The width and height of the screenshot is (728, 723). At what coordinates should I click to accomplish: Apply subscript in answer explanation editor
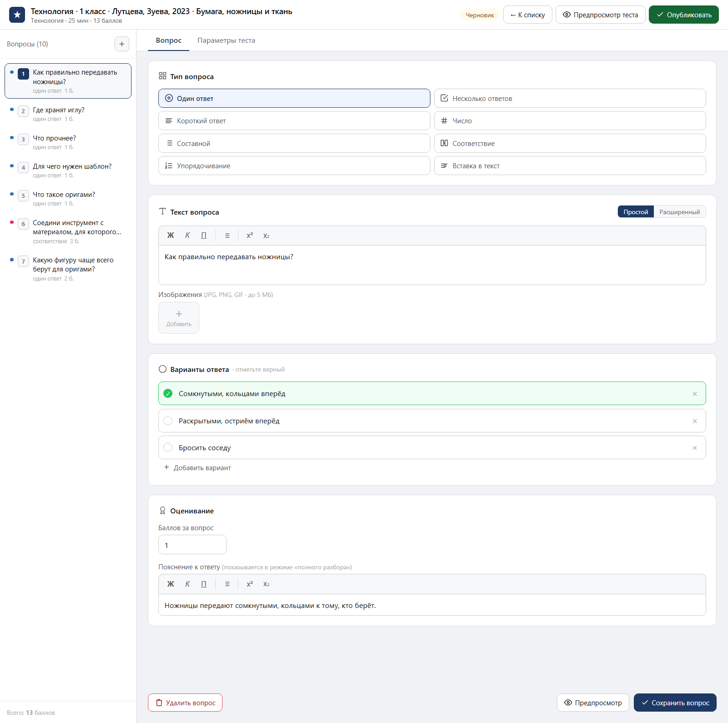(x=266, y=584)
